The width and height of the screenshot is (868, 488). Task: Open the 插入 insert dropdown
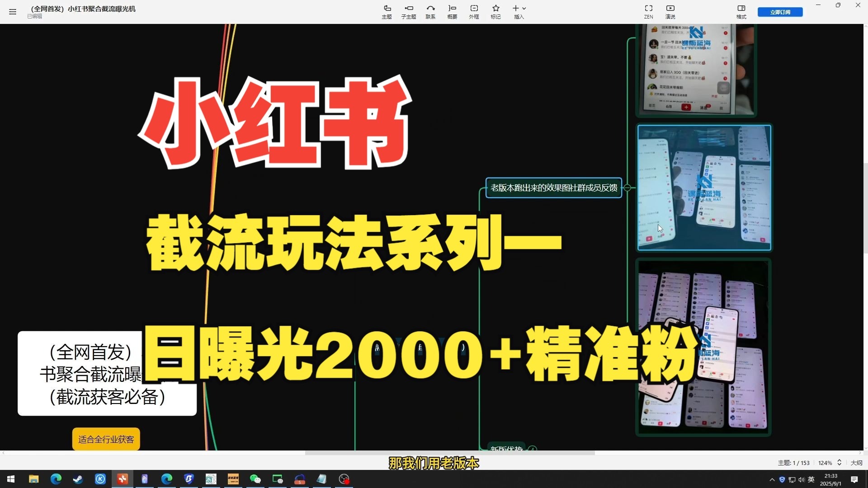pos(519,12)
